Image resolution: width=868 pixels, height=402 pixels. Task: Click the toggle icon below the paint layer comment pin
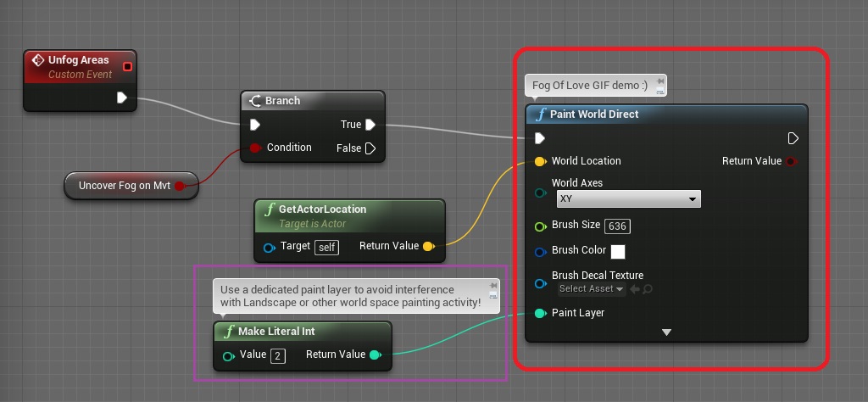(x=492, y=296)
